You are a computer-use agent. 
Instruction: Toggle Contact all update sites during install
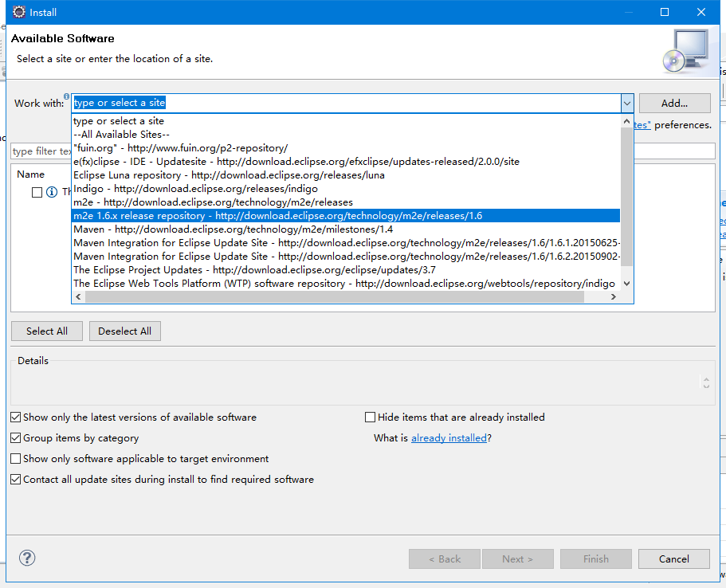click(16, 479)
